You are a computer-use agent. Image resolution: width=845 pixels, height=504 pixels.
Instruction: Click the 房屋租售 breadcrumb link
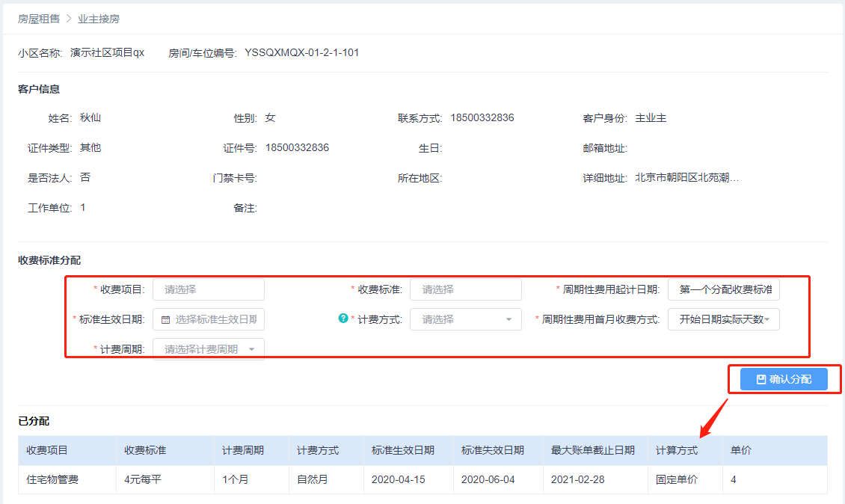[x=38, y=19]
